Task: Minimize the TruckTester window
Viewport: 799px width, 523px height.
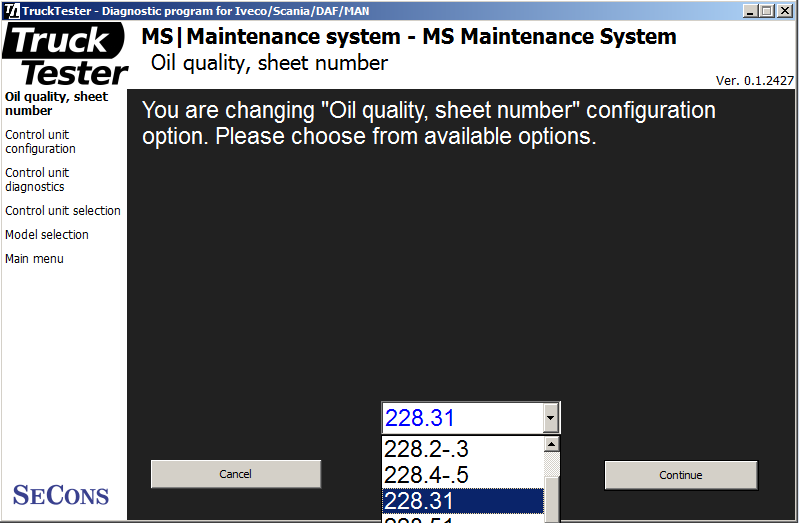Action: tap(749, 11)
